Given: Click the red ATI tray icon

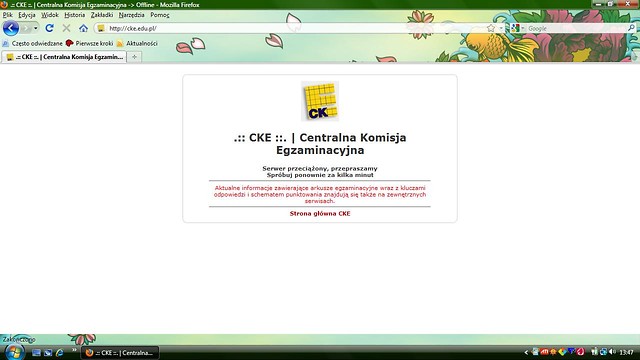Looking at the screenshot, I should (x=544, y=352).
